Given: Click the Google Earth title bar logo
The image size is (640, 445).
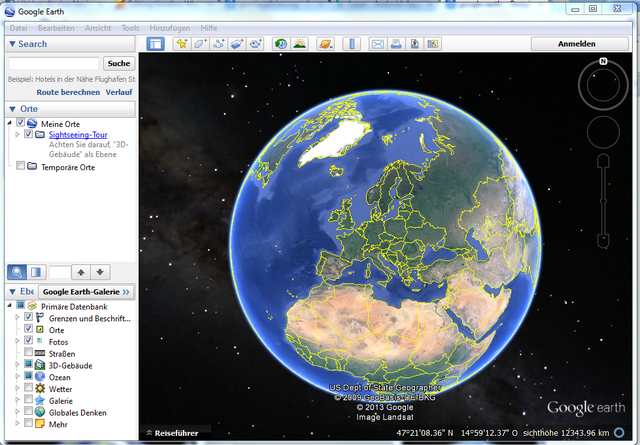Looking at the screenshot, I should (x=10, y=11).
